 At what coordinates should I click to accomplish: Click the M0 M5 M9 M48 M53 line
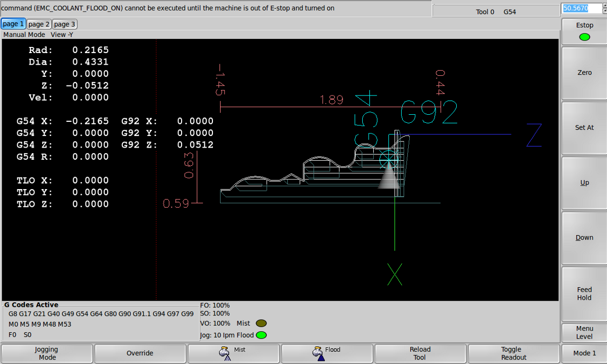(40, 324)
